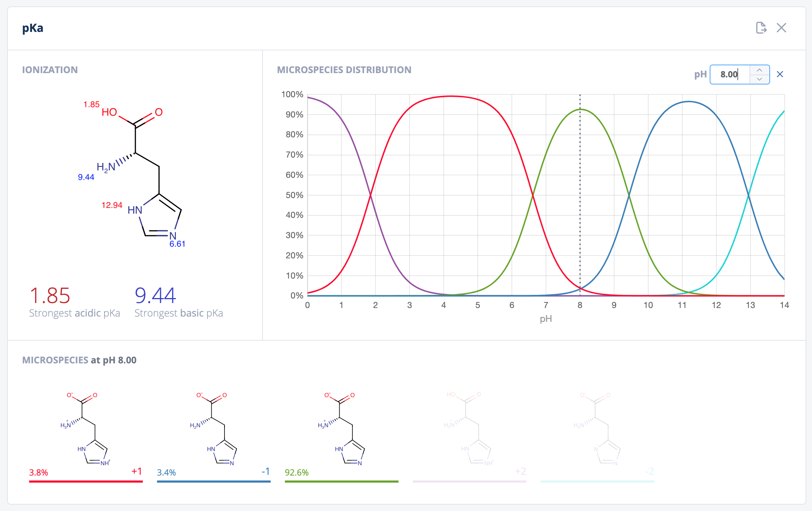The width and height of the screenshot is (812, 511).
Task: Click the strongest basic pKa value 9.44
Action: tap(155, 296)
